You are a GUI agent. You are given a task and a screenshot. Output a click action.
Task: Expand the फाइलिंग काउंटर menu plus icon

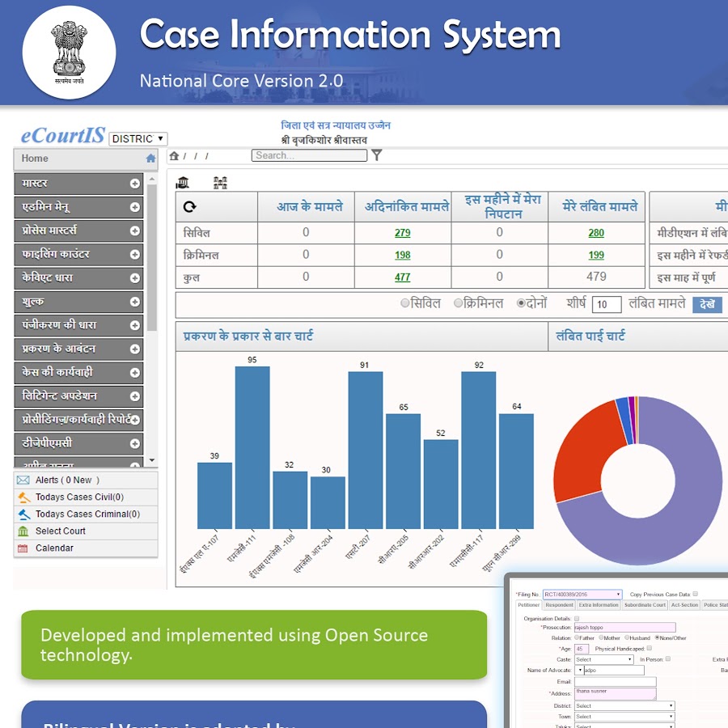pos(134,255)
